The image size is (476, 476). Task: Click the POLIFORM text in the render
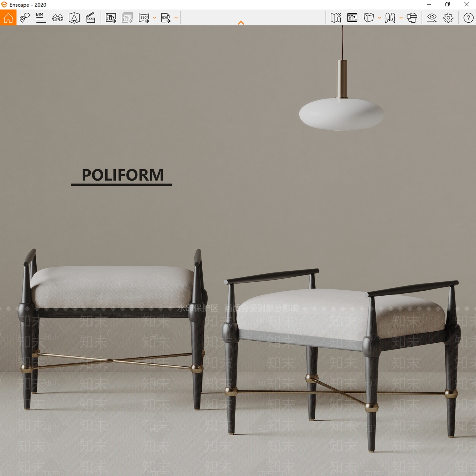coord(123,175)
